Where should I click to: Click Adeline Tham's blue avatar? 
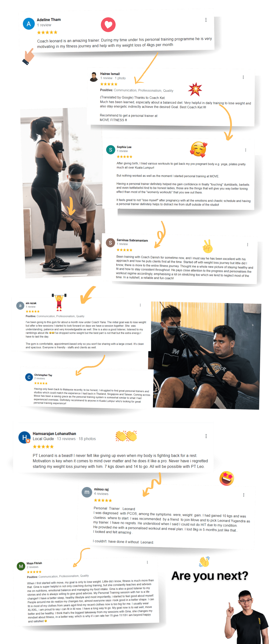[x=29, y=24]
